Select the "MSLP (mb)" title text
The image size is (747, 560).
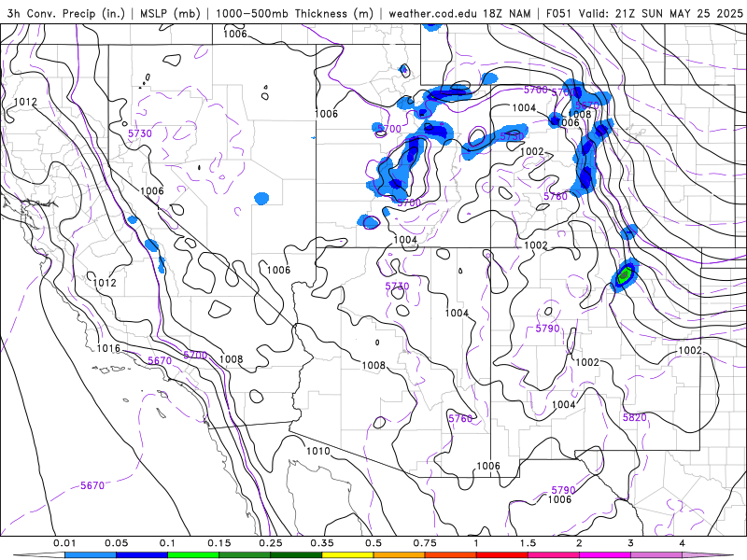pos(170,13)
